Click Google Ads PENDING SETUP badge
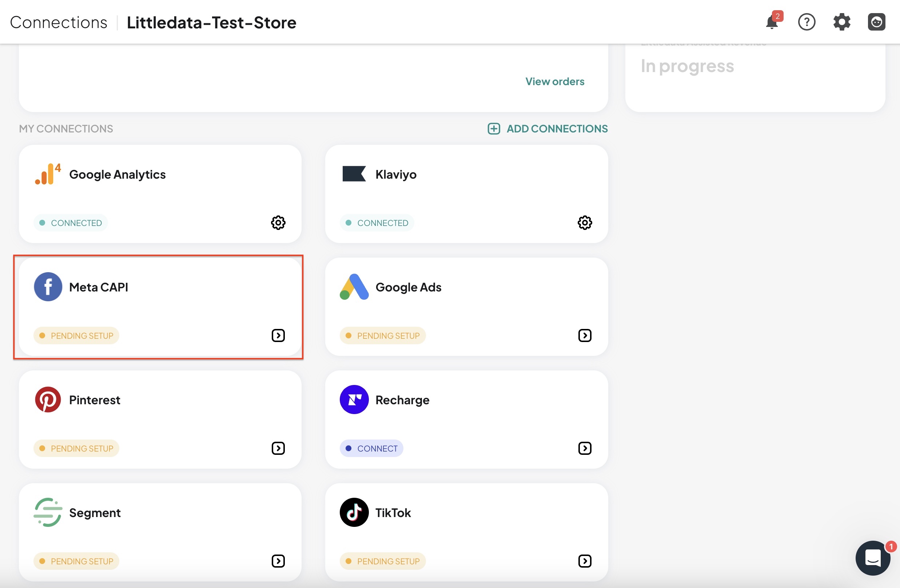 (383, 335)
